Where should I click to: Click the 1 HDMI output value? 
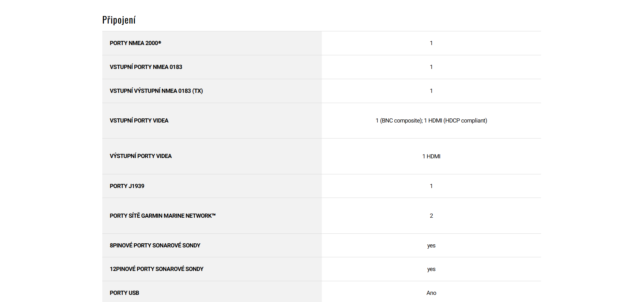pos(431,157)
